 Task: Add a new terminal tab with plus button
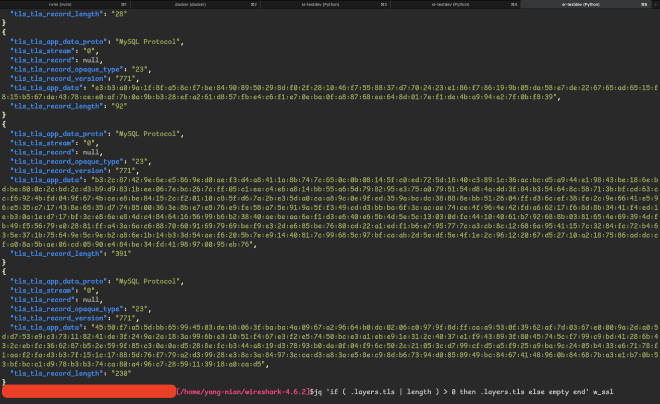pos(655,4)
